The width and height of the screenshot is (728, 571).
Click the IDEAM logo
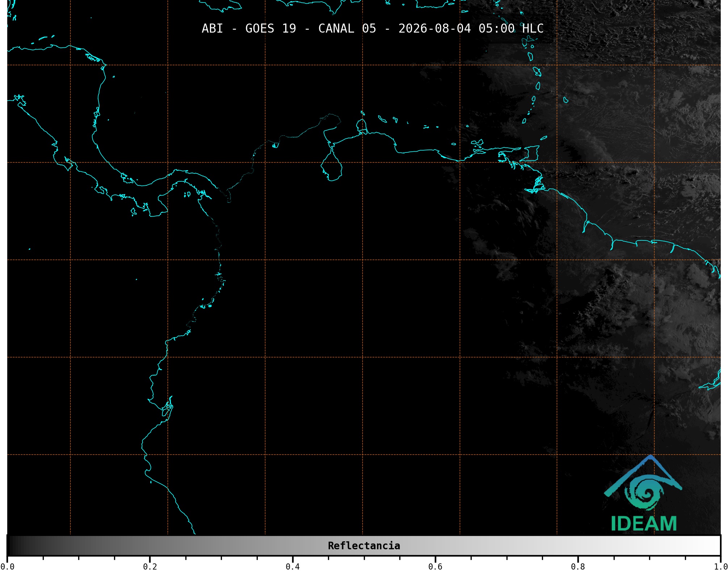click(643, 493)
